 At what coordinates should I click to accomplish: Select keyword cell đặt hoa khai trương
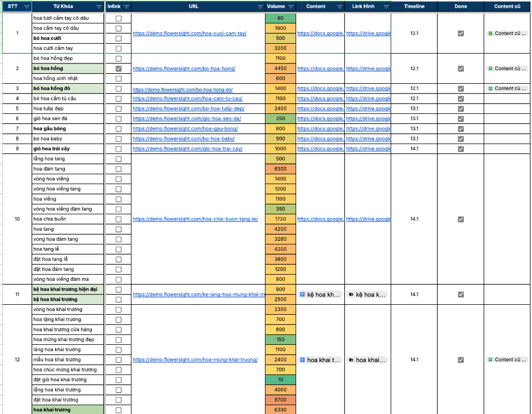tap(68, 400)
